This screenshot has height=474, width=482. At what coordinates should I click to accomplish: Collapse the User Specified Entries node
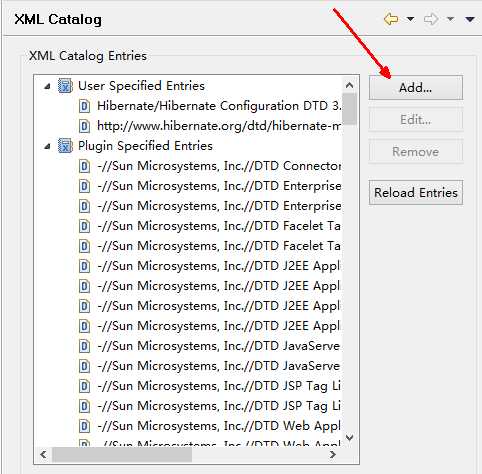click(x=47, y=86)
